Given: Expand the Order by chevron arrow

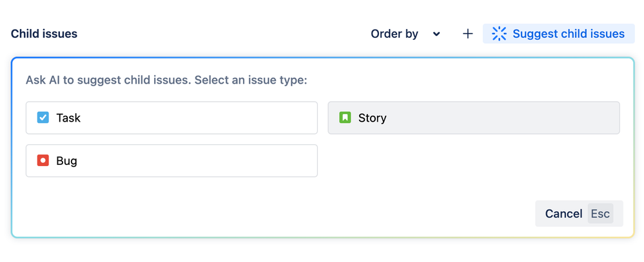Looking at the screenshot, I should click(x=436, y=34).
